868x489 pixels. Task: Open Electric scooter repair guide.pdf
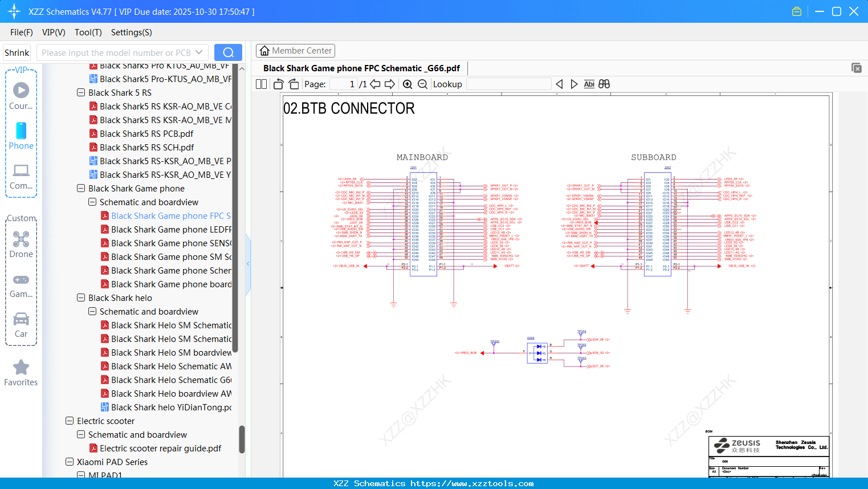[155, 449]
